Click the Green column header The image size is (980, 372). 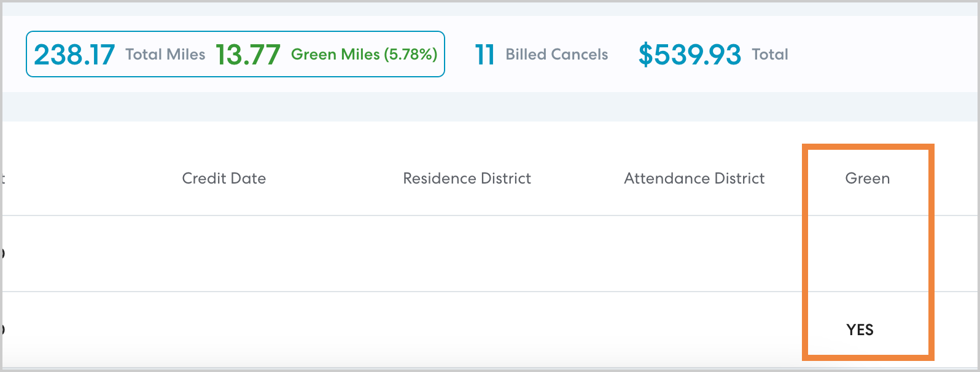(x=867, y=179)
